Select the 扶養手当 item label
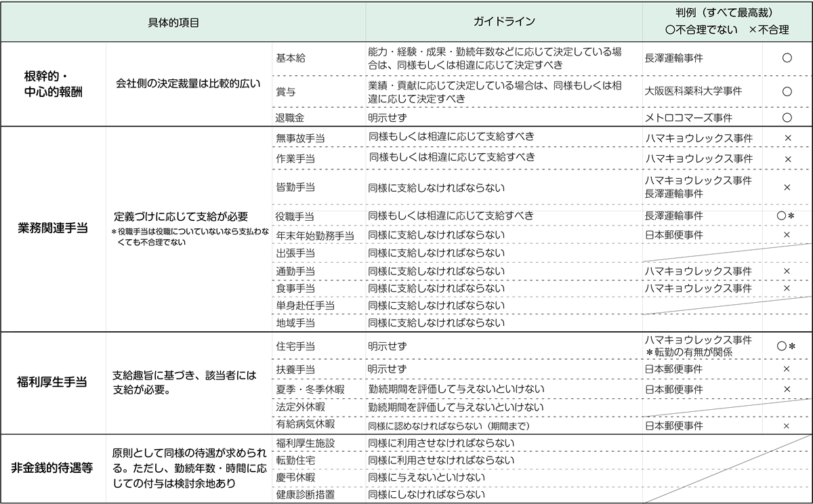This screenshot has height=504, width=813. click(295, 369)
